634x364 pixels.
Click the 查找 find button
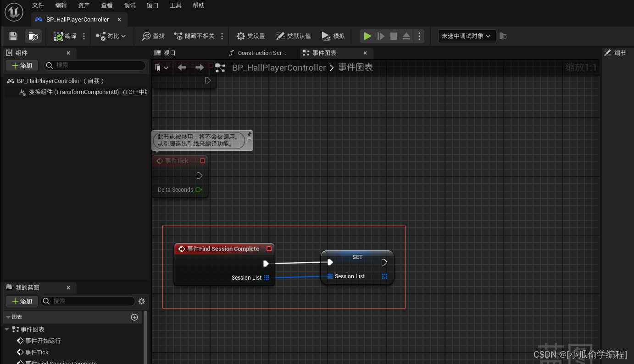153,36
